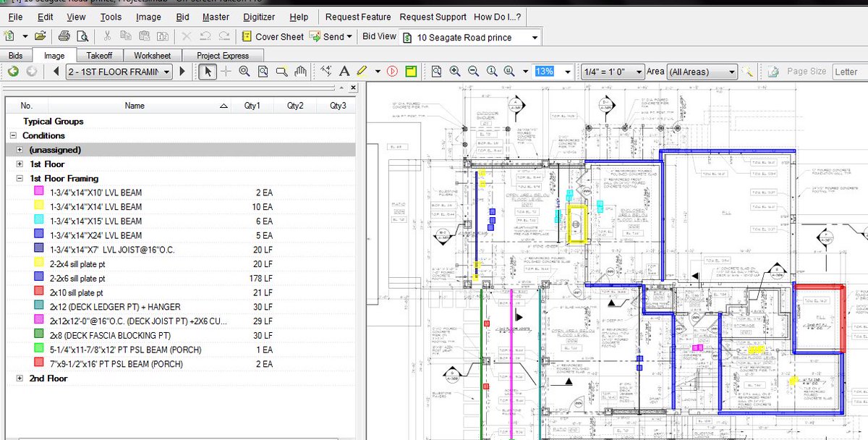Switch to the Project Express tab
868x440 pixels.
pos(222,56)
